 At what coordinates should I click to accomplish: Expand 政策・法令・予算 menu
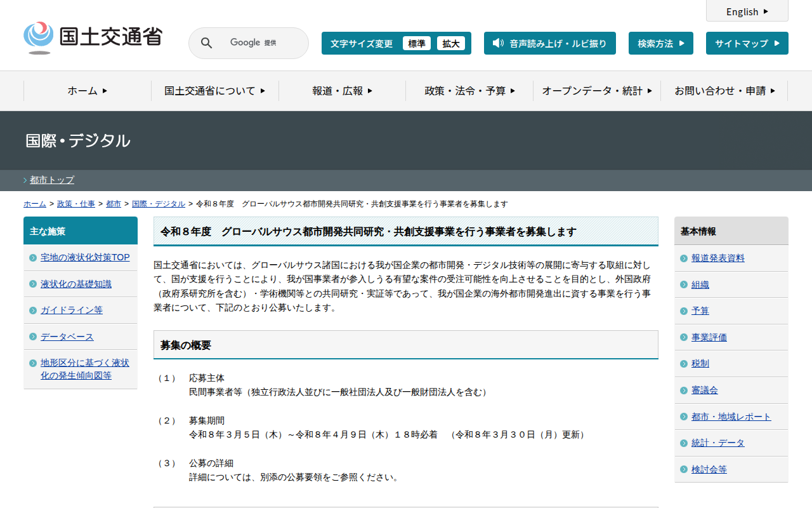469,91
